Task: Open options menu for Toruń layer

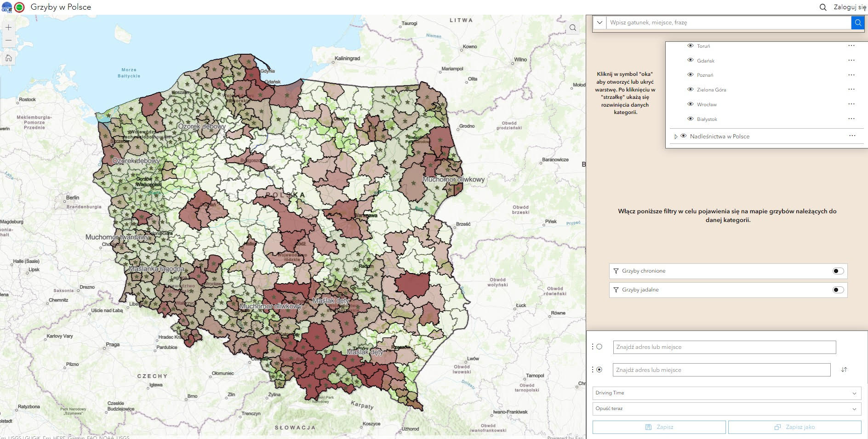Action: pyautogui.click(x=851, y=46)
